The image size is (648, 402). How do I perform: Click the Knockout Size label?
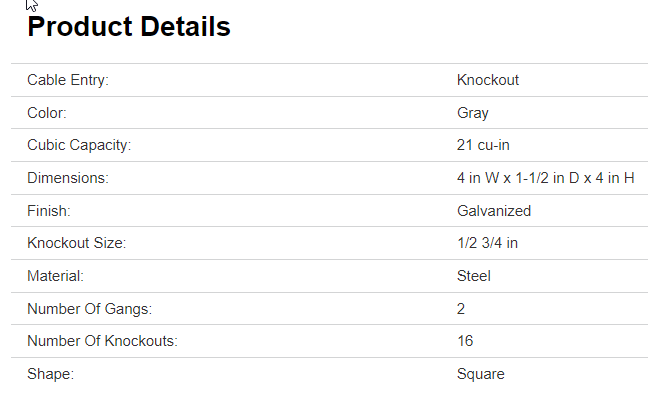[76, 243]
